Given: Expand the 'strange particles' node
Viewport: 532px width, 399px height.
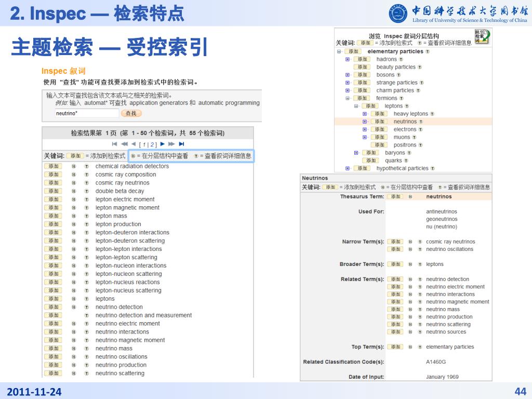Looking at the screenshot, I should (347, 83).
